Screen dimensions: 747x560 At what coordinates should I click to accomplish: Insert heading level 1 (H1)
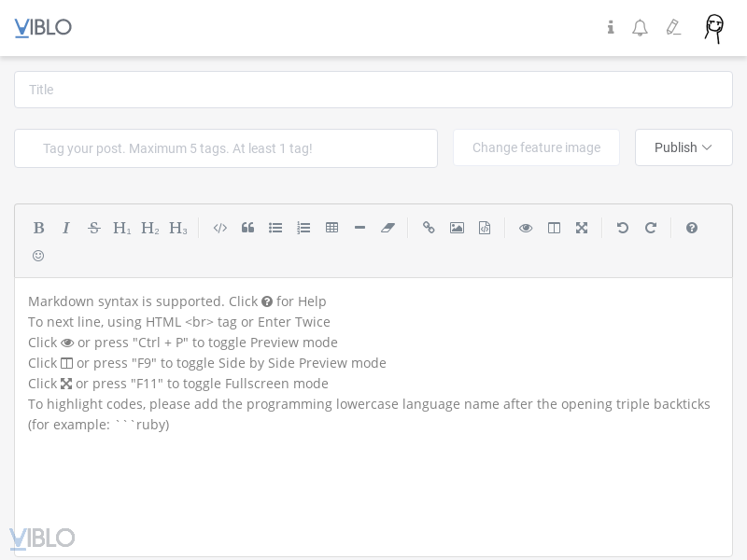[x=122, y=228]
